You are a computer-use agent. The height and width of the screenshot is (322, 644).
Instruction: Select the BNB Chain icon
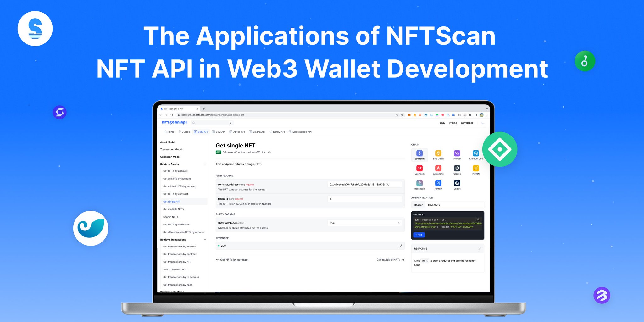tap(438, 153)
